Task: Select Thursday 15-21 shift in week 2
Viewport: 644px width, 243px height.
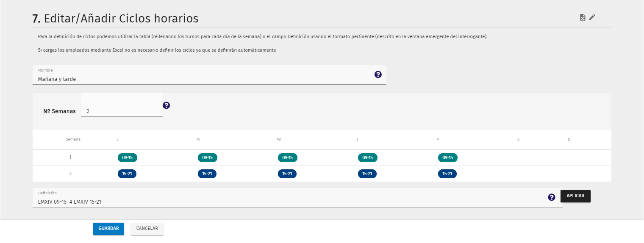Action: click(367, 174)
